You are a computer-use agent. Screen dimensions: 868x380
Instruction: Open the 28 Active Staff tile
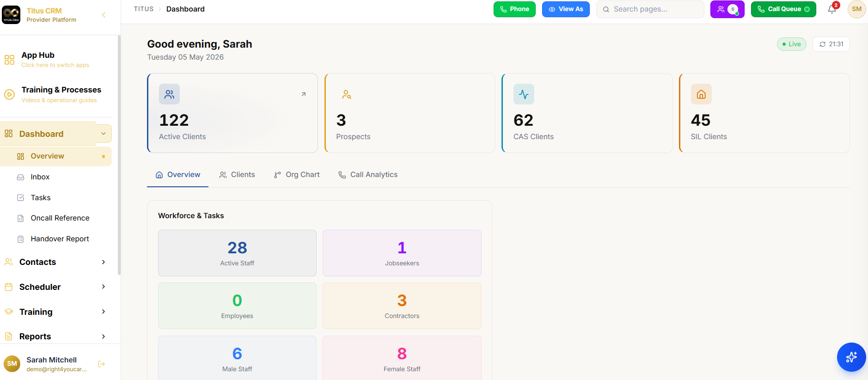click(x=237, y=253)
